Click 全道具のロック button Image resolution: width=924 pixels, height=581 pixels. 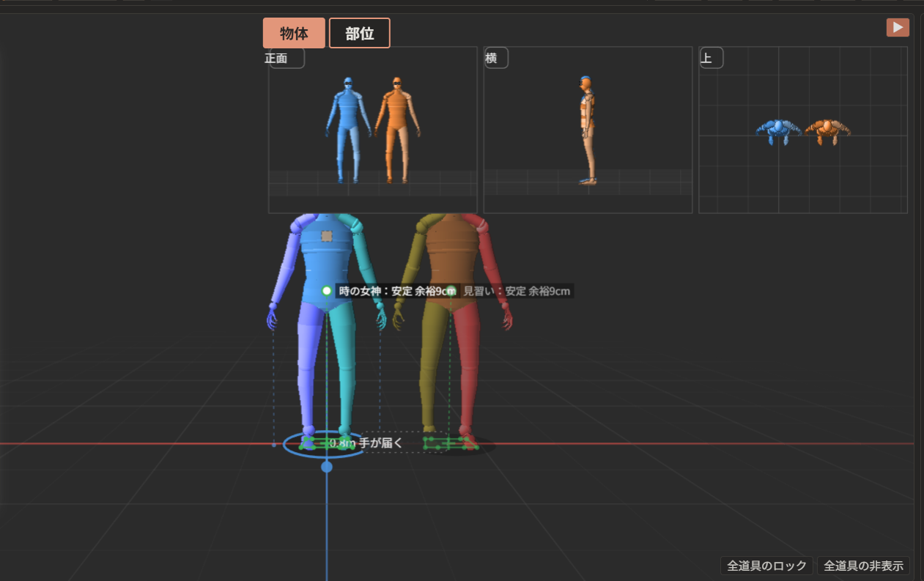pyautogui.click(x=766, y=566)
